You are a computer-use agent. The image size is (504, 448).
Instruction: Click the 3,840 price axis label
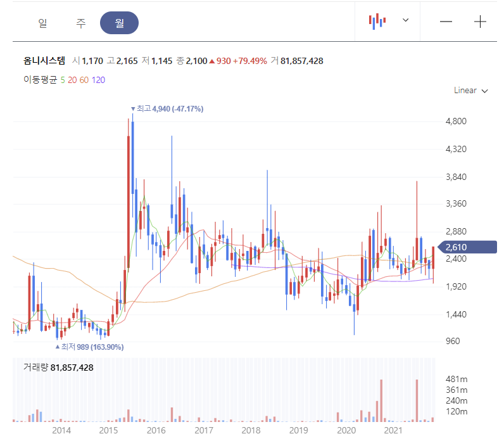coord(456,177)
